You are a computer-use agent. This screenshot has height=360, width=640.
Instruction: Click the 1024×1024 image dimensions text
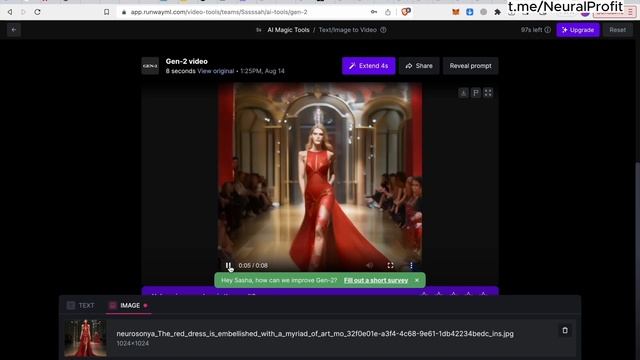(x=133, y=343)
